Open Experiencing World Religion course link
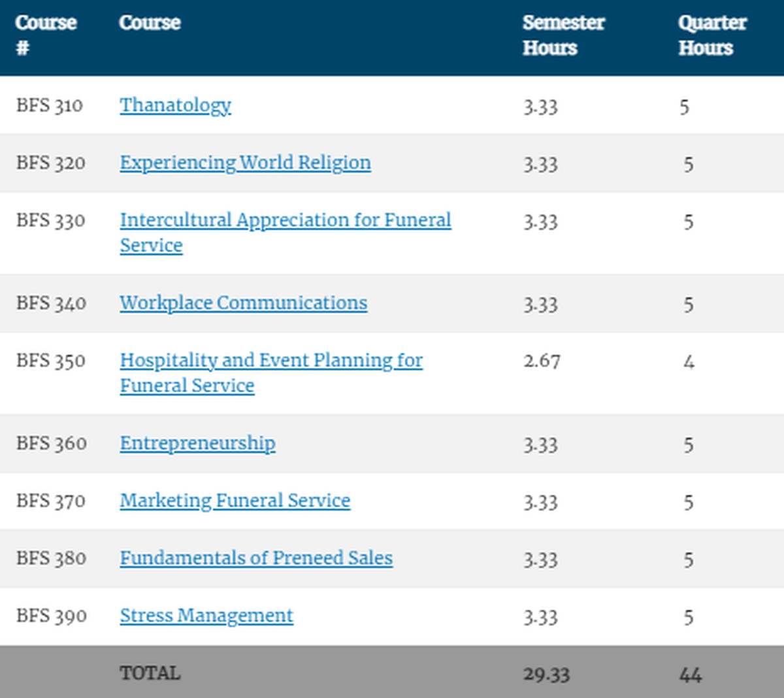 pyautogui.click(x=245, y=163)
